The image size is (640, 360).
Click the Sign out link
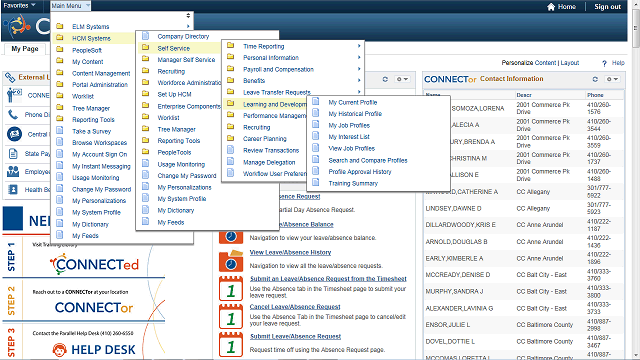click(607, 7)
